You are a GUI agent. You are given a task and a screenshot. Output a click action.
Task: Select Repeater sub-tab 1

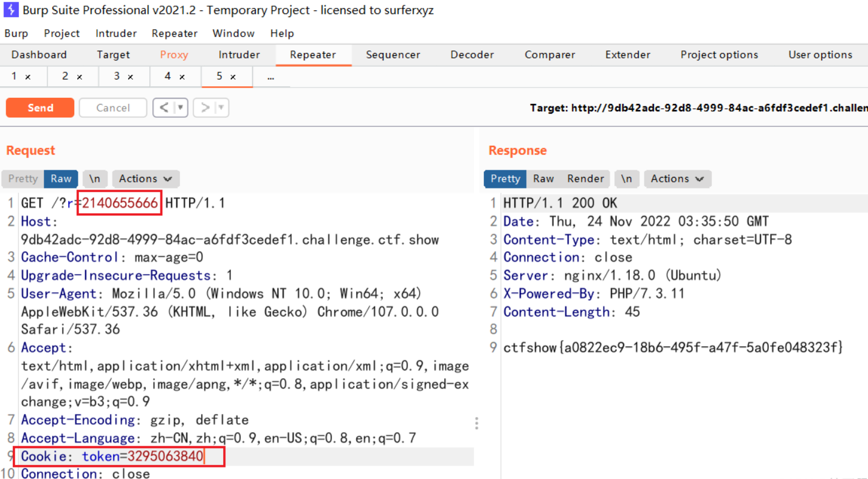pos(15,77)
